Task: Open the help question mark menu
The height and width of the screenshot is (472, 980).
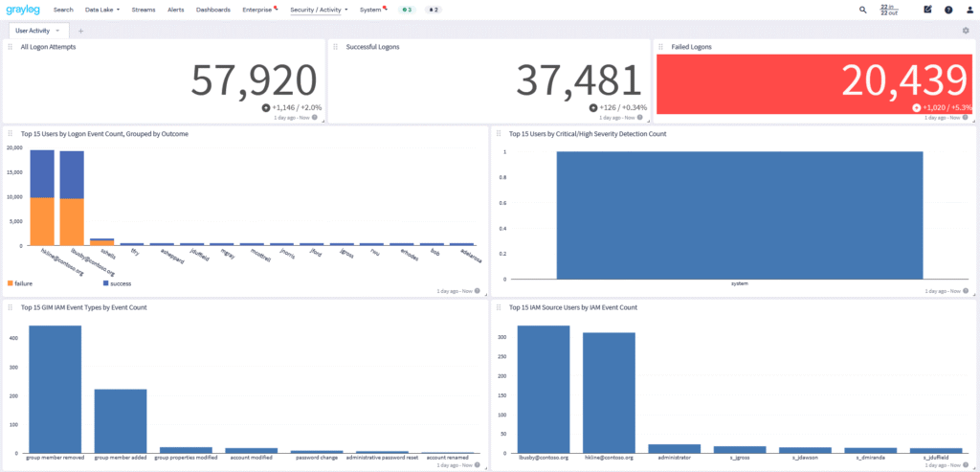Action: click(x=948, y=10)
